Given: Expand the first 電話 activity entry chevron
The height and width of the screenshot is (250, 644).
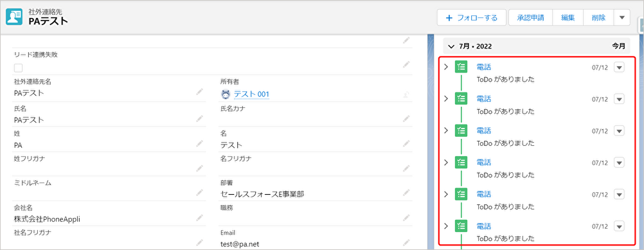Looking at the screenshot, I should pyautogui.click(x=446, y=67).
